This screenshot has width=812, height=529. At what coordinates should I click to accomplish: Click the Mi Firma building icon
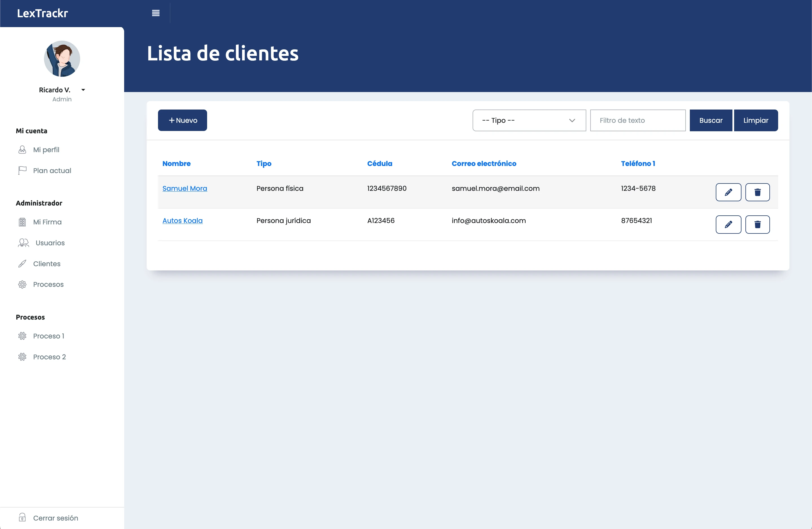pyautogui.click(x=22, y=222)
